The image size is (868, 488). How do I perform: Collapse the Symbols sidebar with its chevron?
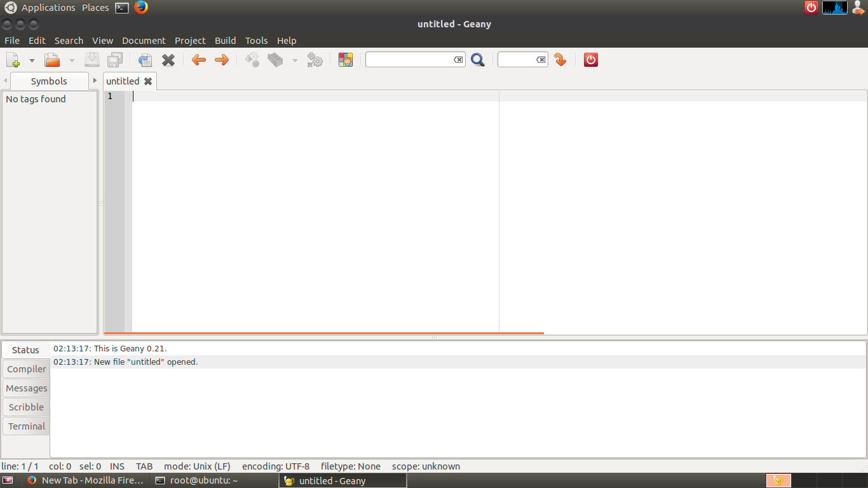pyautogui.click(x=5, y=81)
